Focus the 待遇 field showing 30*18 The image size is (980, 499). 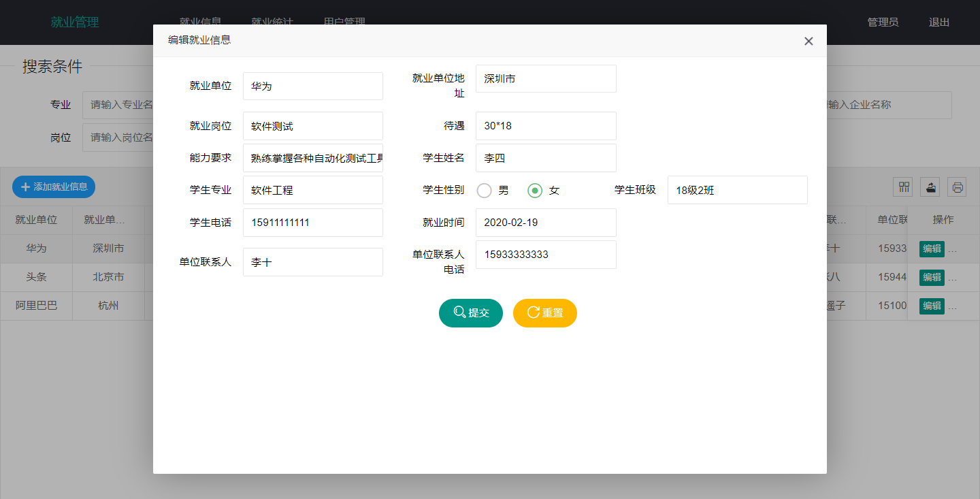pyautogui.click(x=546, y=126)
